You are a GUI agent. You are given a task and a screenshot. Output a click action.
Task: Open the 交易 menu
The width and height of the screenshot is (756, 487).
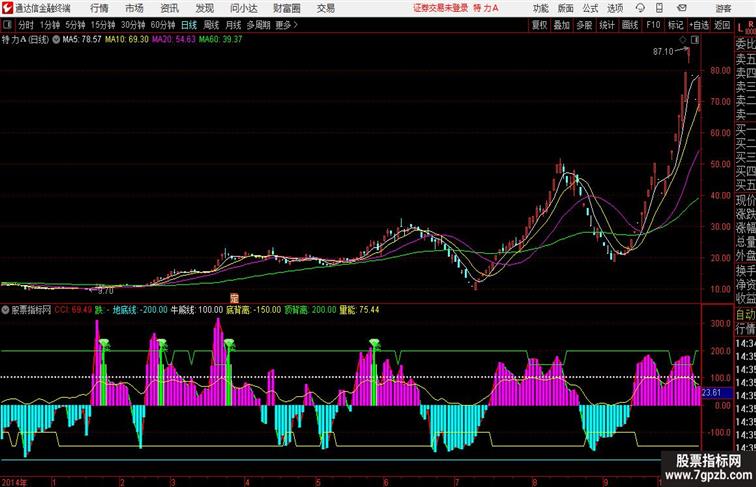[325, 8]
